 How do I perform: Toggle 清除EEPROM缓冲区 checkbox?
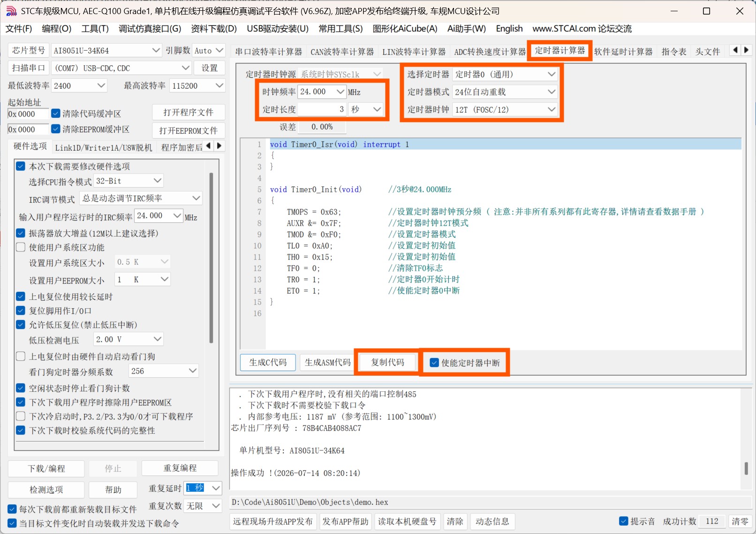56,129
